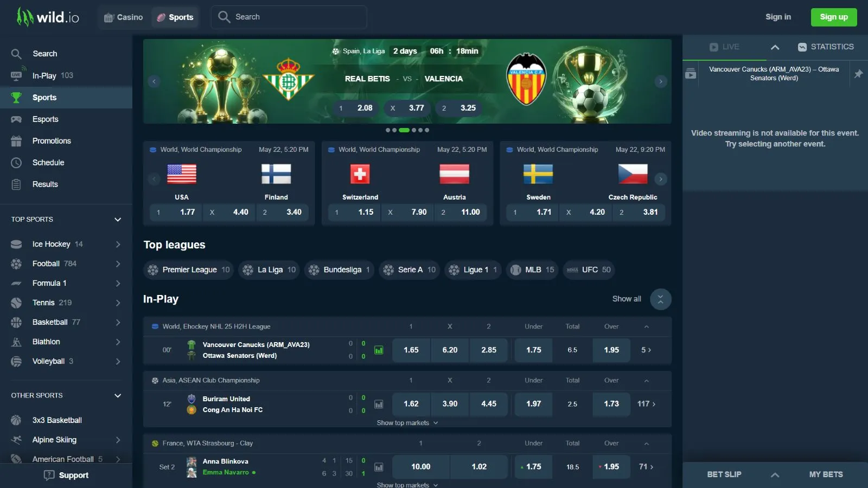Screen dimensions: 868x488
Task: Click the Sign up button
Action: (834, 17)
